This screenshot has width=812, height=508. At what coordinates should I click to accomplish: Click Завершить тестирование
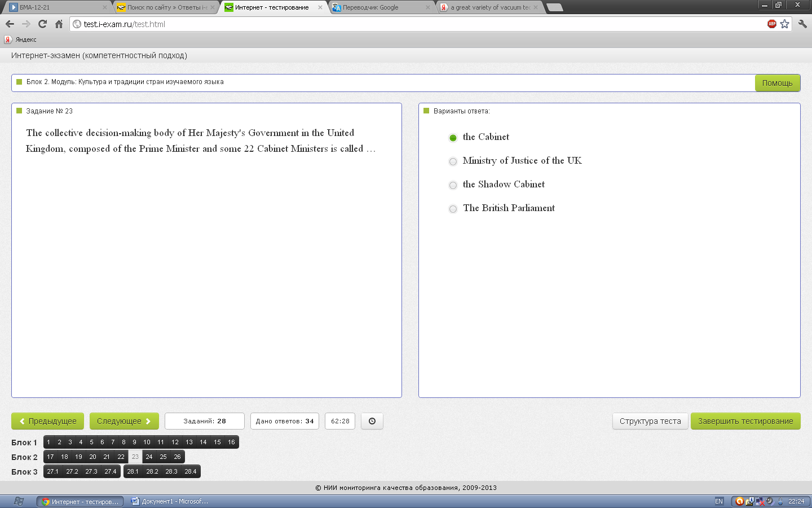745,421
